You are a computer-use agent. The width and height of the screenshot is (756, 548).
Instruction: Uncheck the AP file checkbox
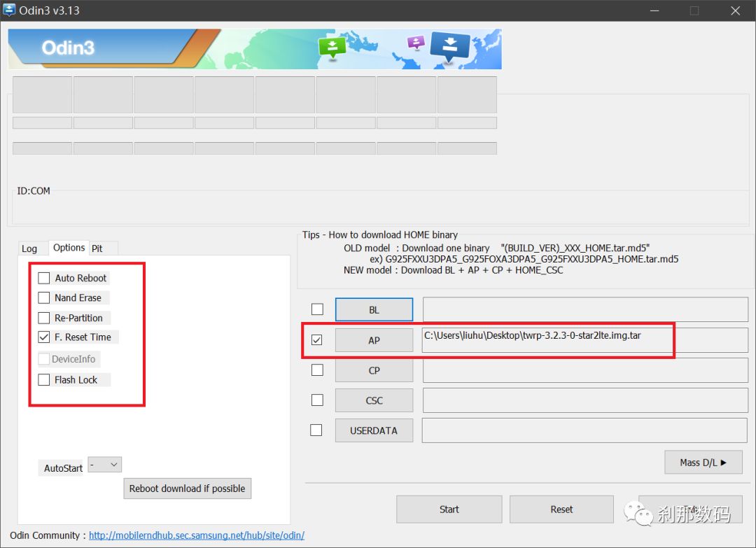pos(317,340)
